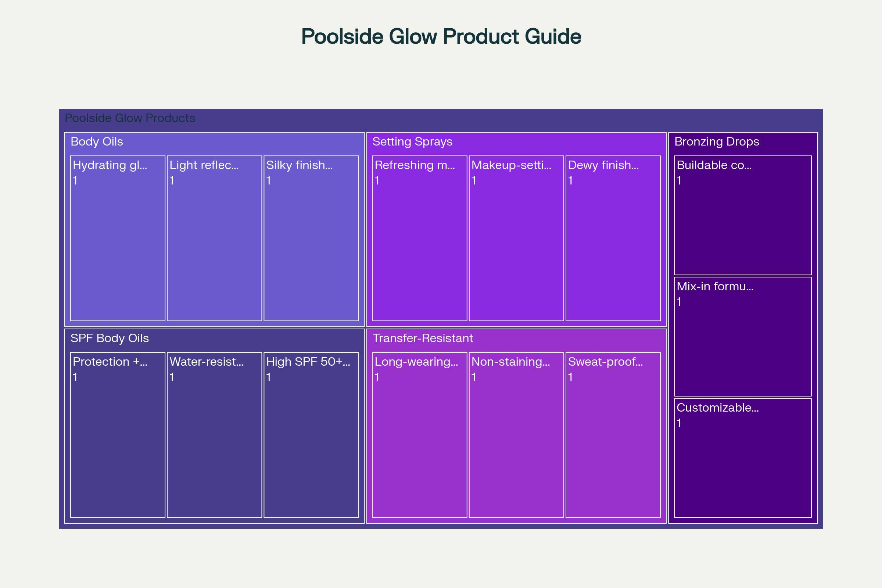Screen dimensions: 882x588
Task: Select the Long-wearing... tile
Action: point(420,435)
